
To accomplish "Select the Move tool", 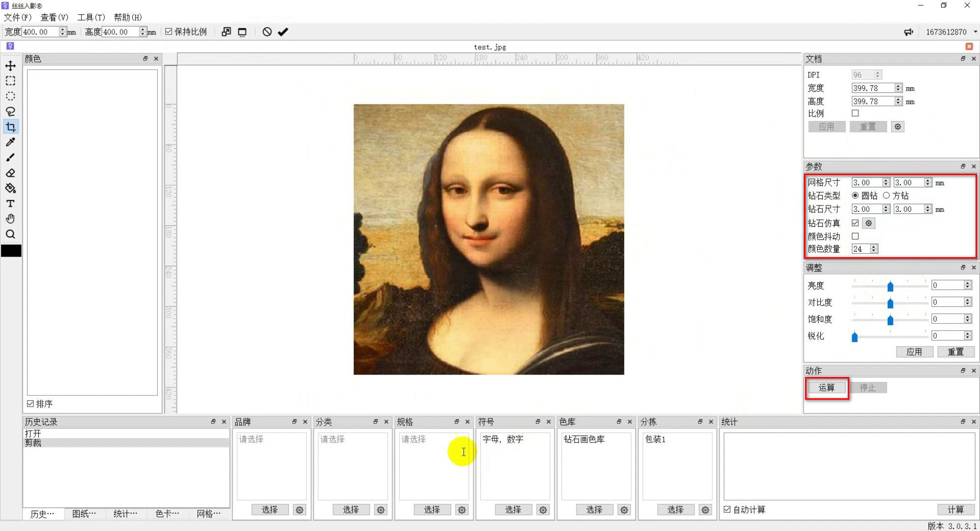I will point(10,65).
